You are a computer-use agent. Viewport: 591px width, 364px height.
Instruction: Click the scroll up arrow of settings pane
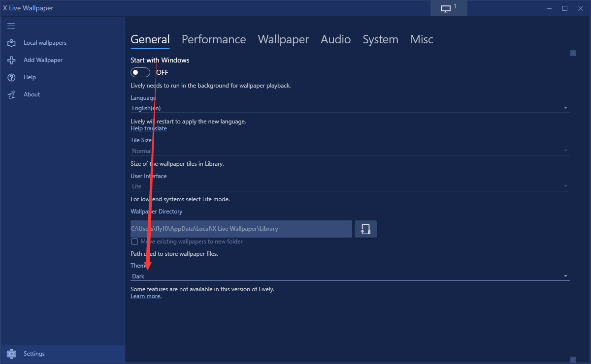point(573,53)
